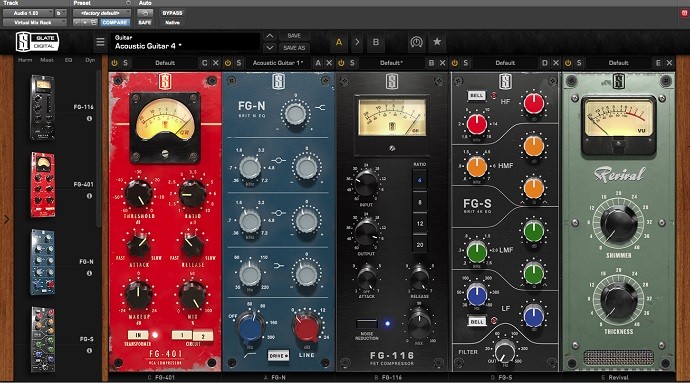Open the 'Acoustic Guitar 1' module preset dropdown
The image size is (690, 383).
point(278,63)
